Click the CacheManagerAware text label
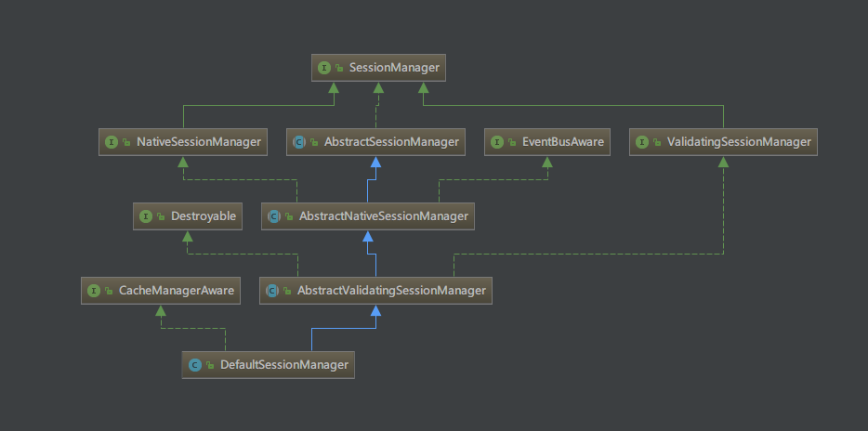 (177, 291)
